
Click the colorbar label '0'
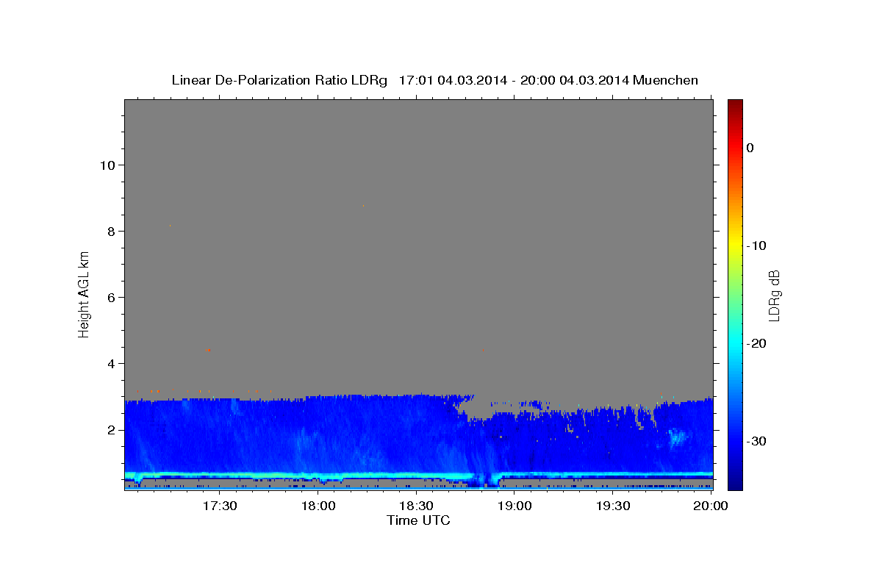tap(750, 148)
